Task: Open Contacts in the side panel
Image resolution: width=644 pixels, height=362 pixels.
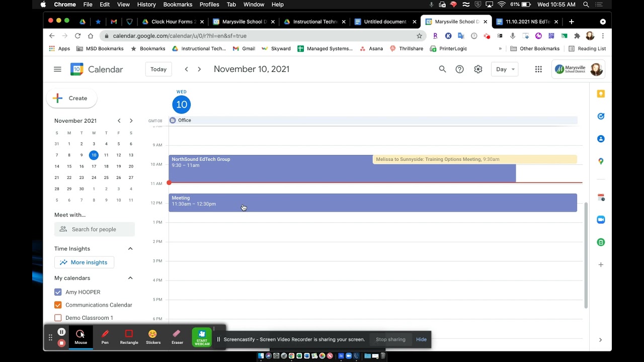Action: (x=601, y=139)
